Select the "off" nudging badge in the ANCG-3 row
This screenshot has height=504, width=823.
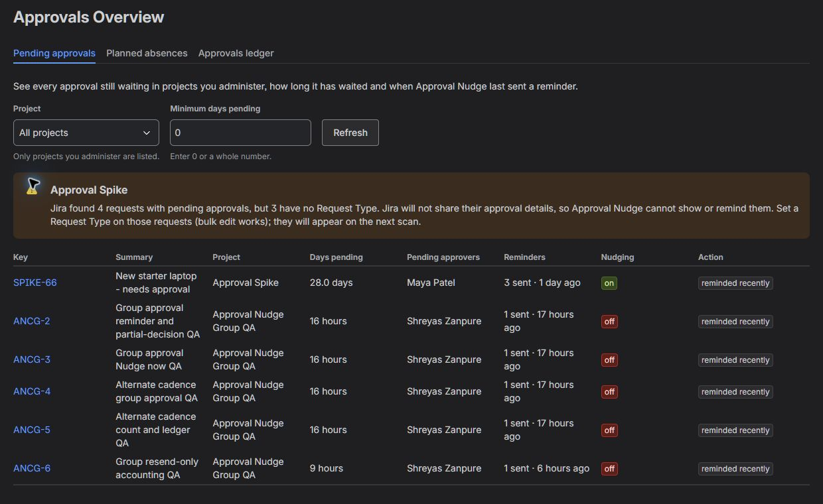pos(609,360)
